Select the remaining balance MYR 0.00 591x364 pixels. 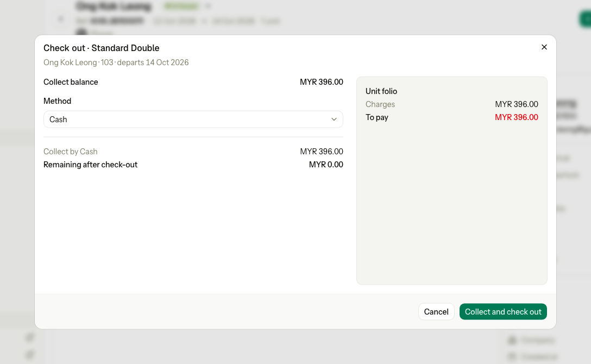click(x=326, y=165)
